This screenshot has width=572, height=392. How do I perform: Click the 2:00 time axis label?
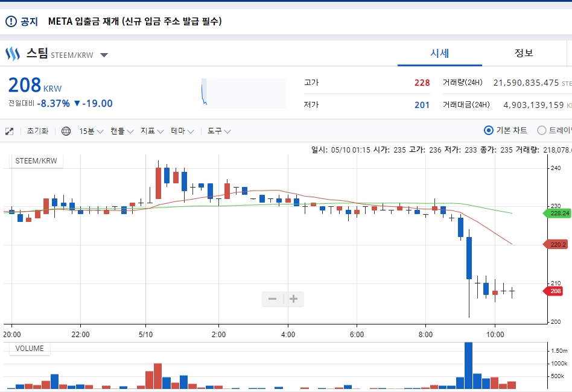tap(218, 334)
